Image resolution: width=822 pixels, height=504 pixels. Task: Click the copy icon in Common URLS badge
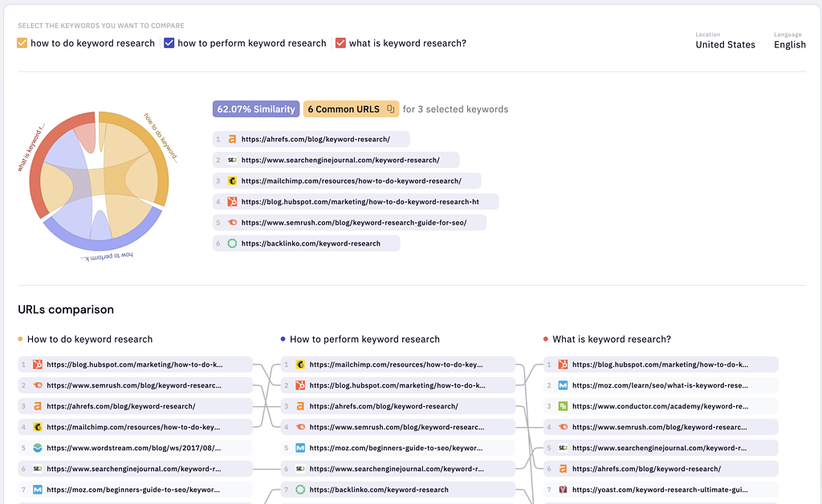click(391, 109)
